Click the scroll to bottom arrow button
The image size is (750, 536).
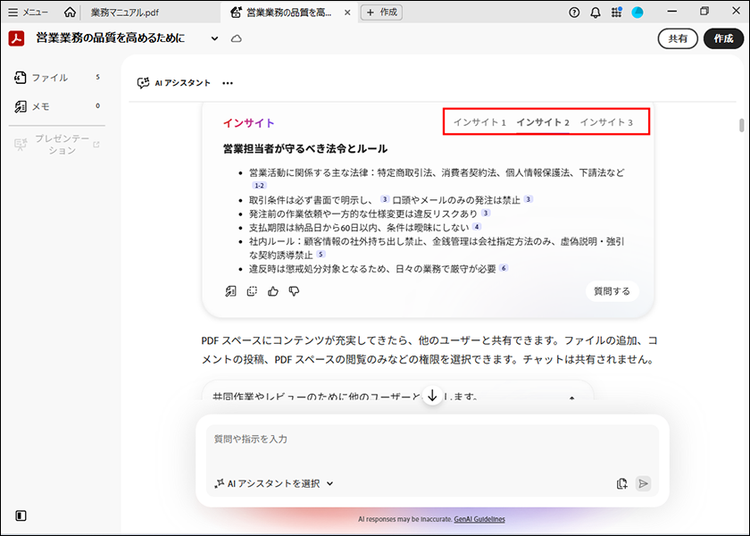[x=432, y=396]
